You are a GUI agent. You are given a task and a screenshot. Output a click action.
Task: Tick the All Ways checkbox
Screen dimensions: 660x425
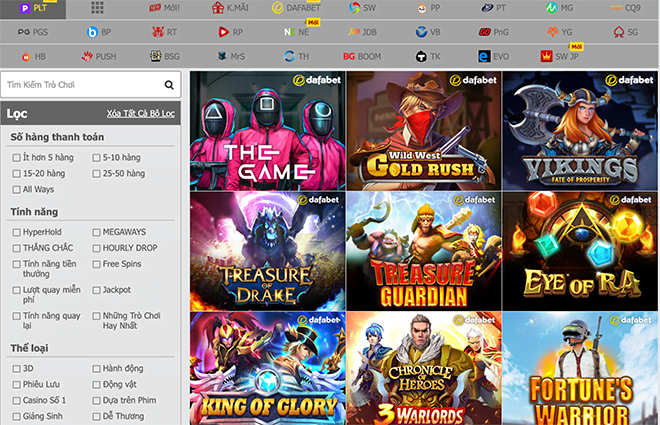coord(17,189)
